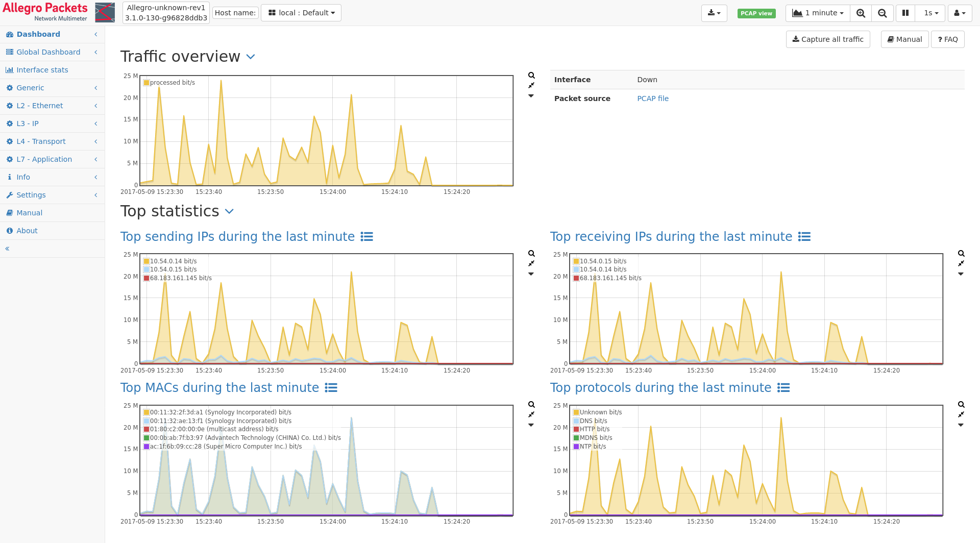Open Top MACs during the last minute link
The width and height of the screenshot is (980, 543).
[219, 388]
